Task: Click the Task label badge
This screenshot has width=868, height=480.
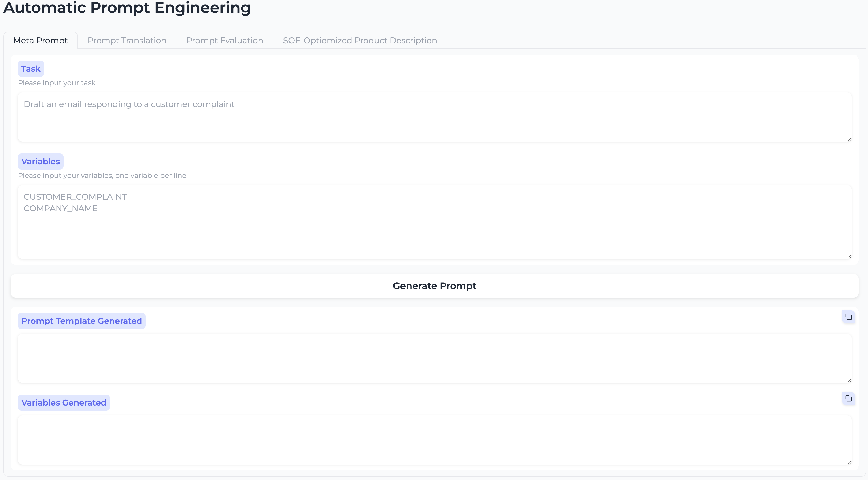Action: pyautogui.click(x=31, y=69)
